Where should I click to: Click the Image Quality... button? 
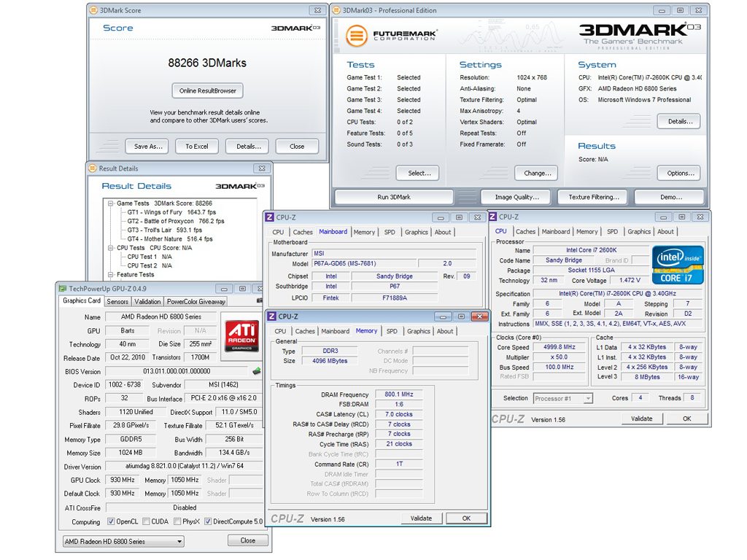(517, 197)
